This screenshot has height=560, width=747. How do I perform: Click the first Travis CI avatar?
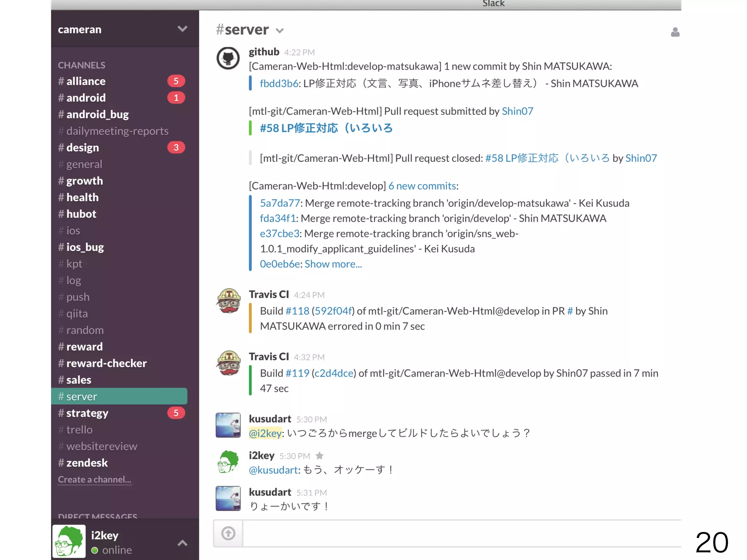click(x=229, y=301)
